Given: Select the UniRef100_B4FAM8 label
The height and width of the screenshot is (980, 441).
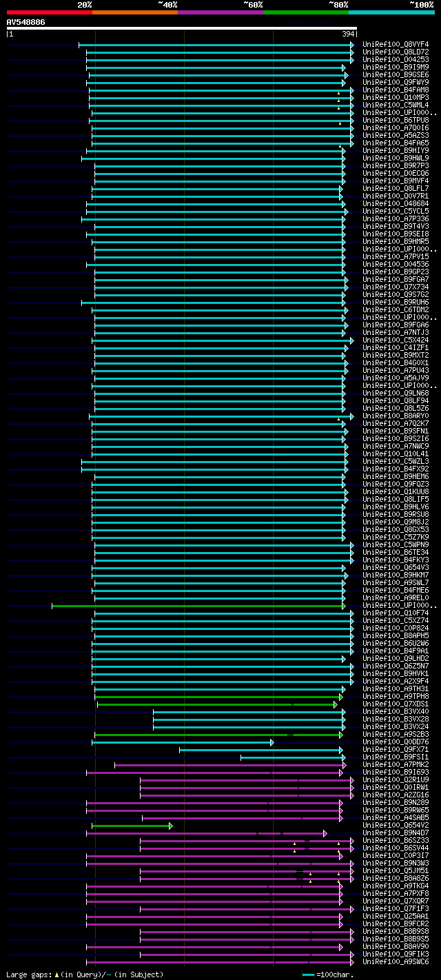Looking at the screenshot, I should click(x=396, y=90).
